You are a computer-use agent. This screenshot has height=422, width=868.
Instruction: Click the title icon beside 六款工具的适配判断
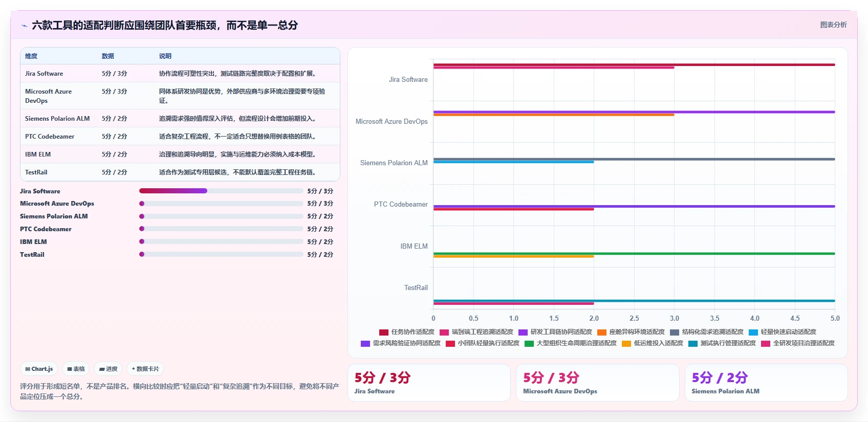tap(24, 26)
